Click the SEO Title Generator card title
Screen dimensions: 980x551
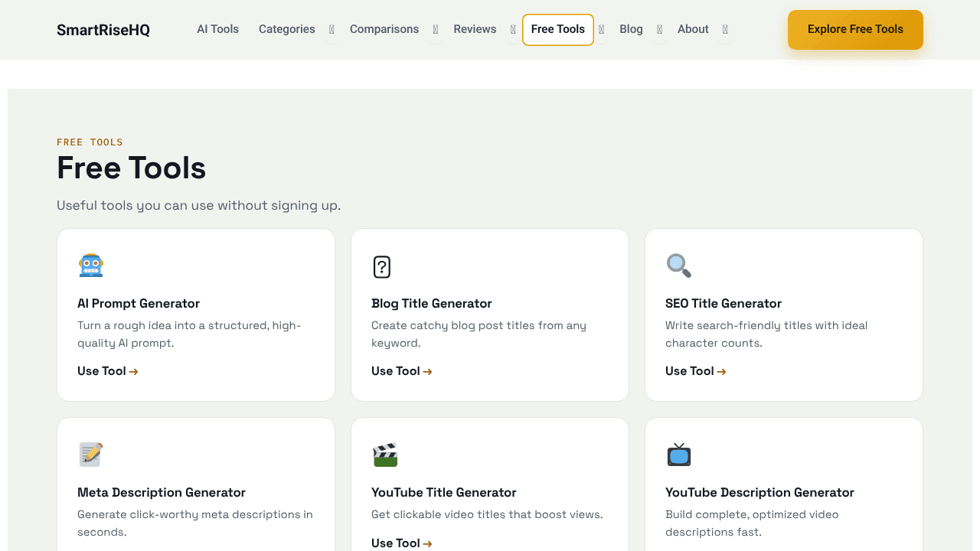[x=724, y=304]
